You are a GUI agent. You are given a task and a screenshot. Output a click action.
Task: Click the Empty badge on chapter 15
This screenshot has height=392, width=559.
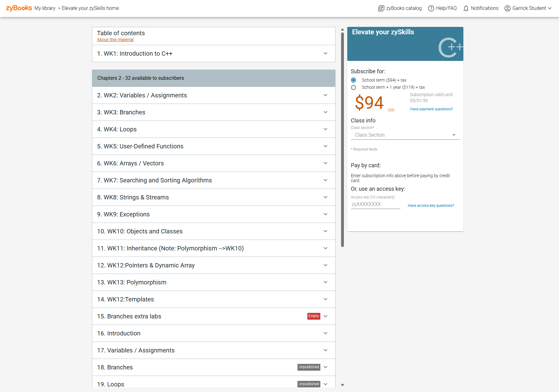(x=314, y=316)
